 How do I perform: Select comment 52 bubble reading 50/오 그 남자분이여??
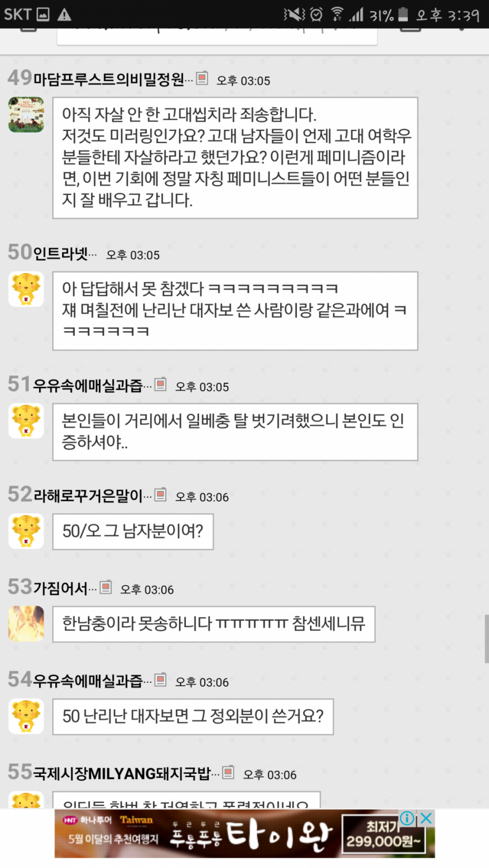[133, 531]
